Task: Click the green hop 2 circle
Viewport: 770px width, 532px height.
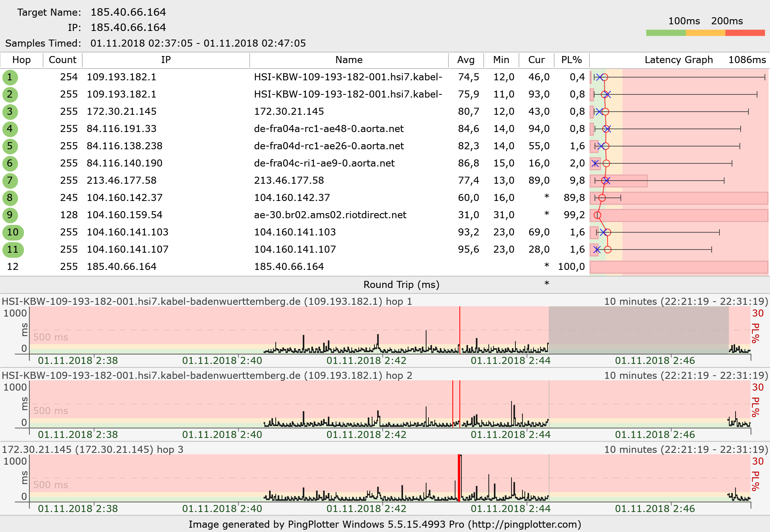Action: click(x=10, y=94)
